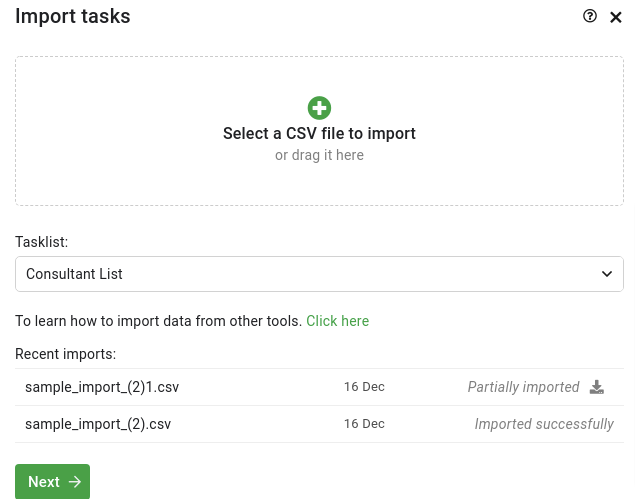Download the partially imported file report

(597, 387)
